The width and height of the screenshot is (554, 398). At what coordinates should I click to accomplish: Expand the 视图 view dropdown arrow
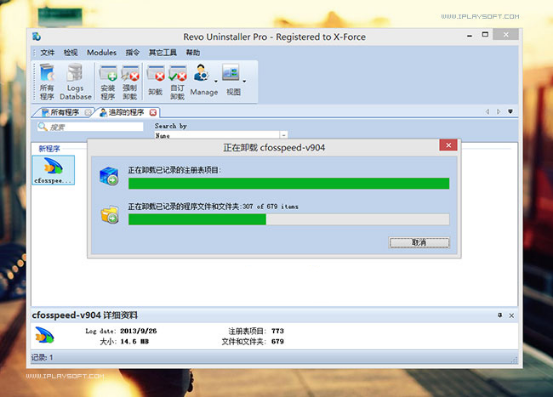[x=244, y=81]
